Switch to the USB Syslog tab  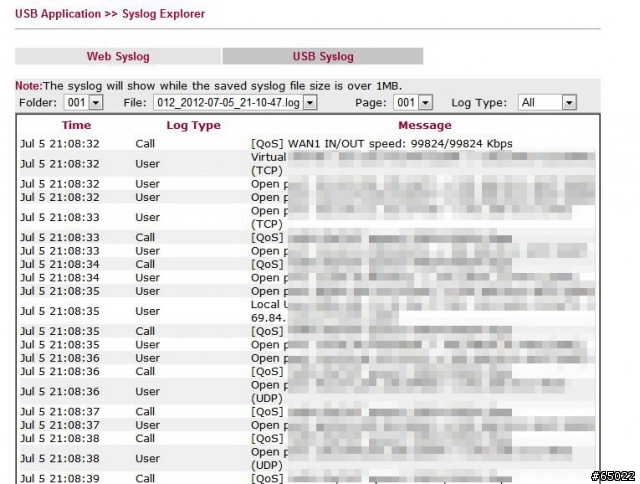[x=323, y=56]
